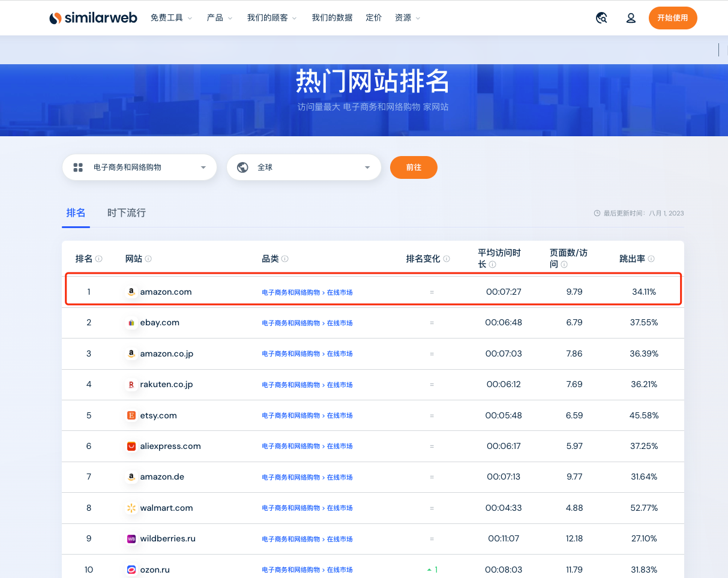This screenshot has width=728, height=578.
Task: Expand the 产品 menu
Action: [219, 18]
